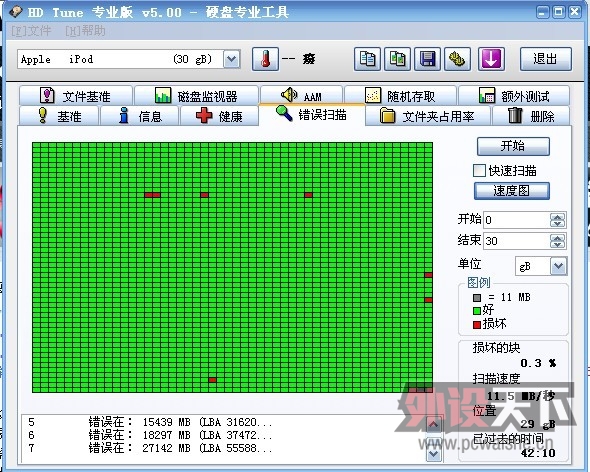
Task: Click the red 损坏 legend swatch
Action: tap(477, 324)
